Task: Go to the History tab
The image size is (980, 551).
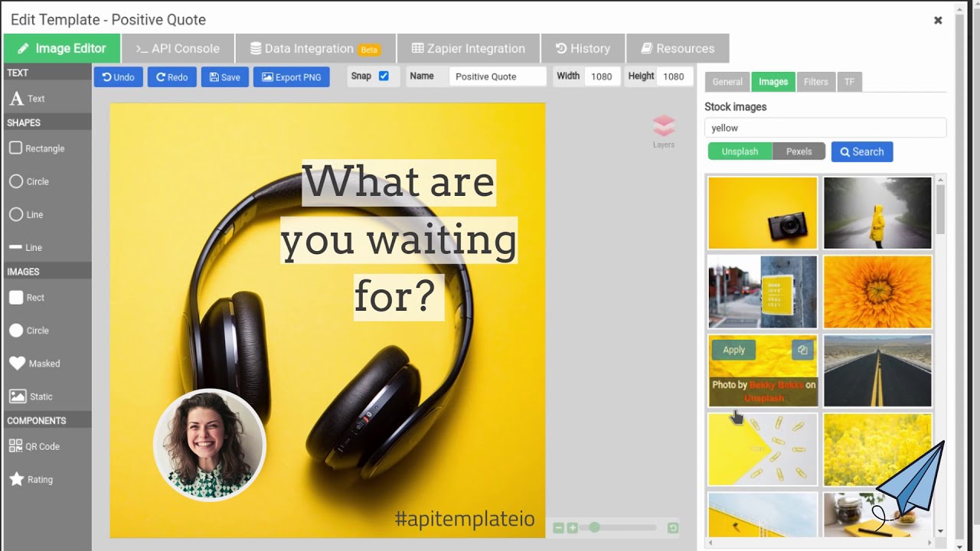Action: (x=583, y=48)
